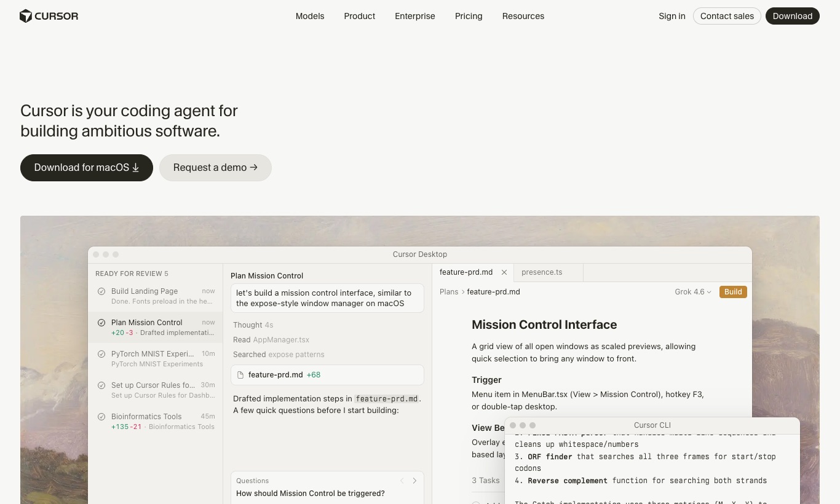Click the Bioinformatics Tools status icon
840x504 pixels.
pos(101,417)
